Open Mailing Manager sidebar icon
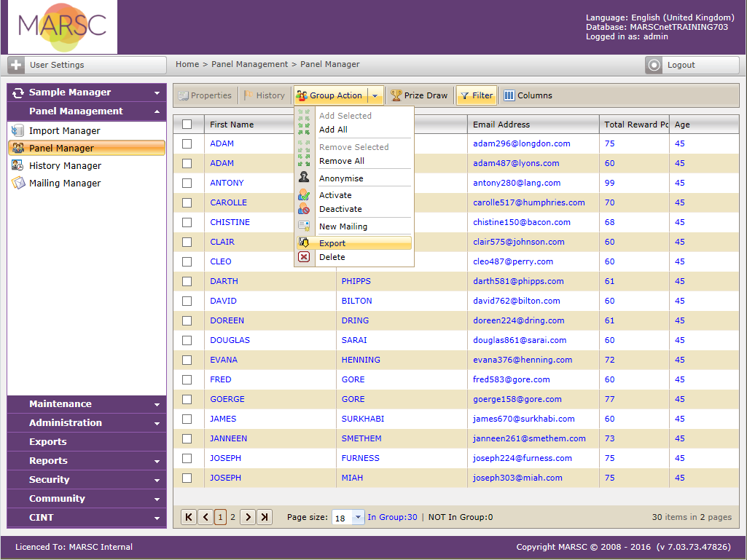 17,184
